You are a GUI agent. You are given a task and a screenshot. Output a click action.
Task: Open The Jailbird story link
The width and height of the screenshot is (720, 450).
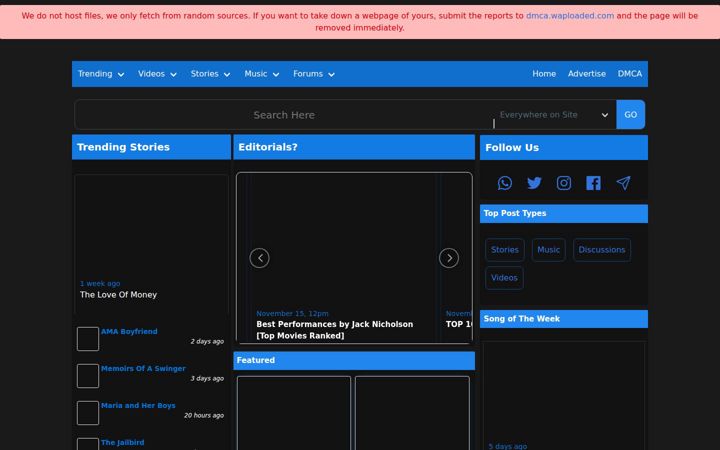[x=123, y=442]
